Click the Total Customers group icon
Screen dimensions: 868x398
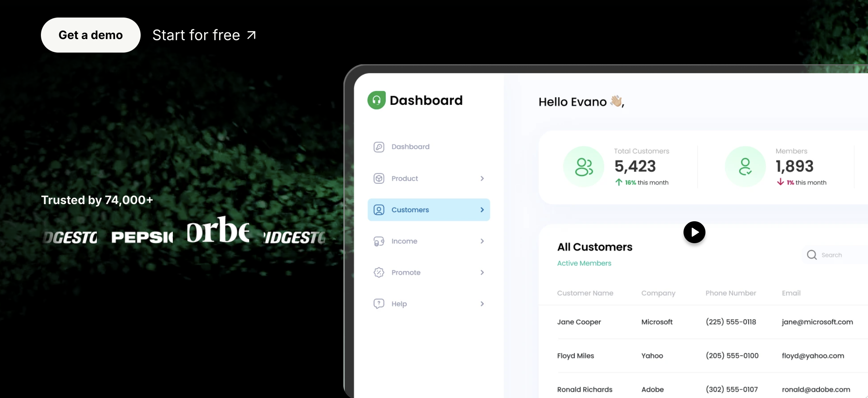[584, 167]
